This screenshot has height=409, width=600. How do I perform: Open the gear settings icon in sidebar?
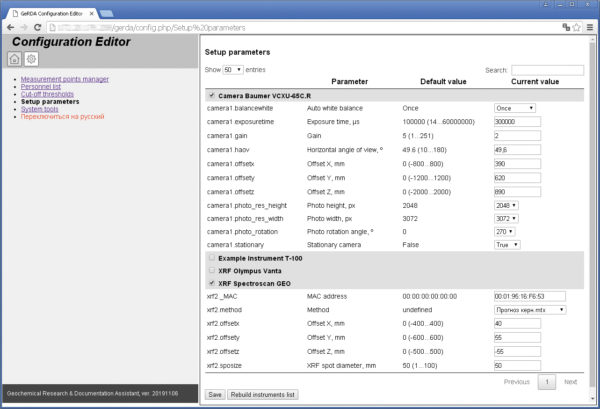pyautogui.click(x=31, y=59)
